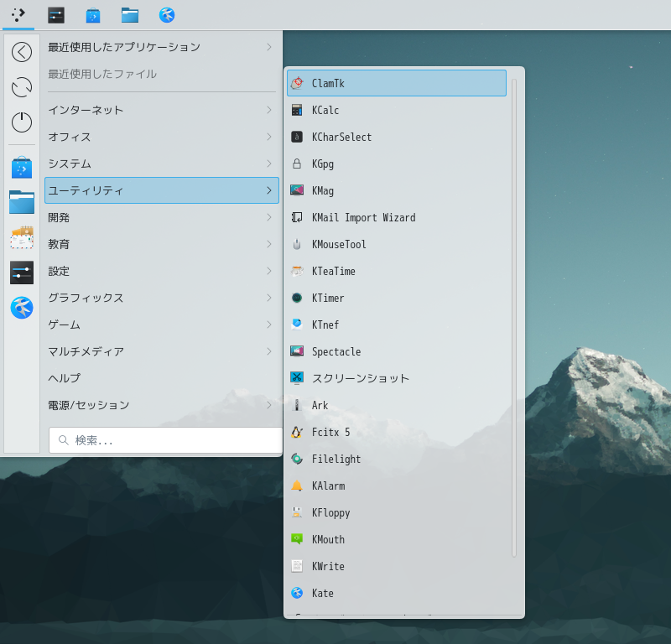
Task: Open Dolphin file manager in the top panel
Action: coord(130,15)
